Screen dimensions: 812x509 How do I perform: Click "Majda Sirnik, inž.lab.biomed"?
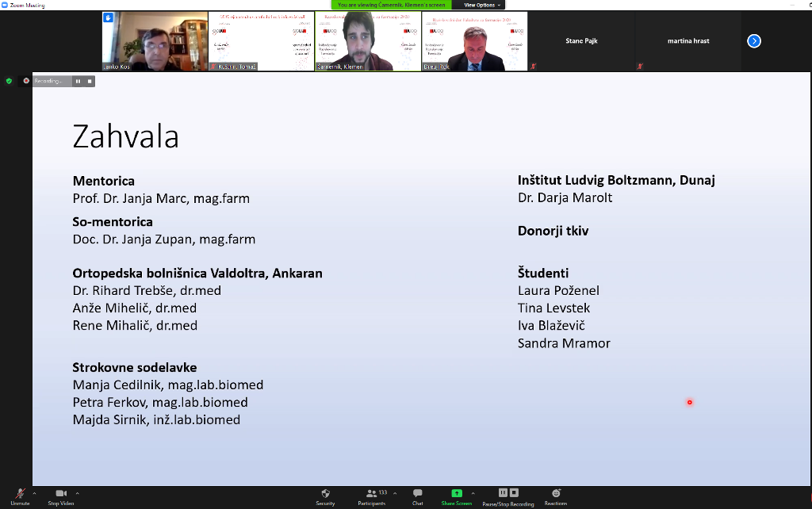(156, 419)
